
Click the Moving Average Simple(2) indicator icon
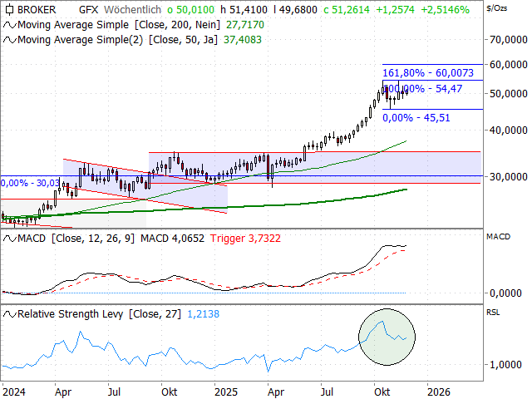(8, 39)
